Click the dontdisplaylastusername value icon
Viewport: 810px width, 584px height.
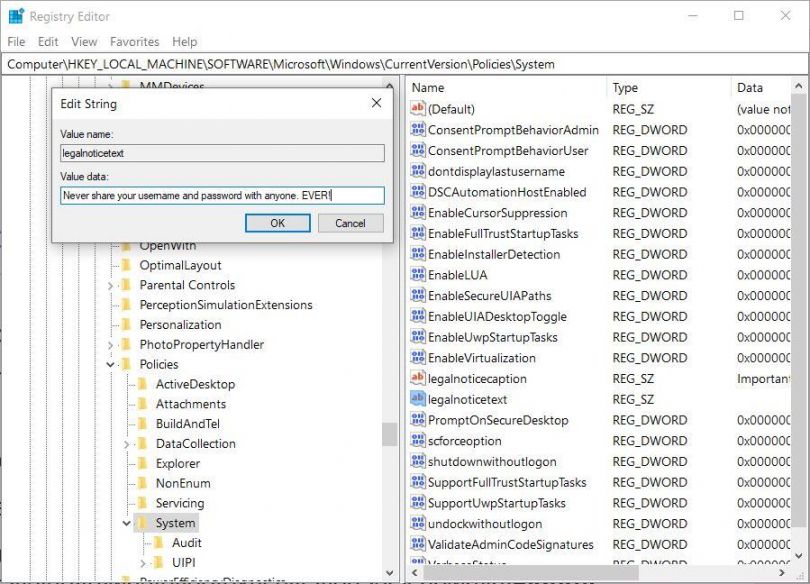(416, 171)
